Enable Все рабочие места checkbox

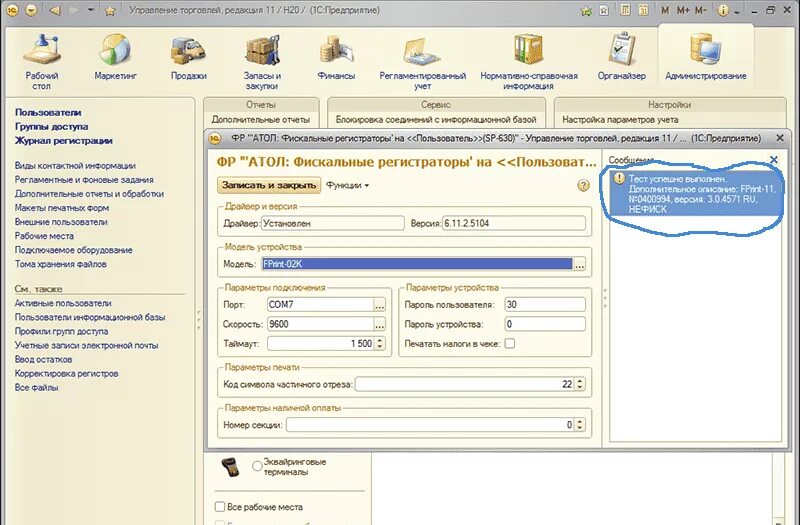click(x=220, y=507)
